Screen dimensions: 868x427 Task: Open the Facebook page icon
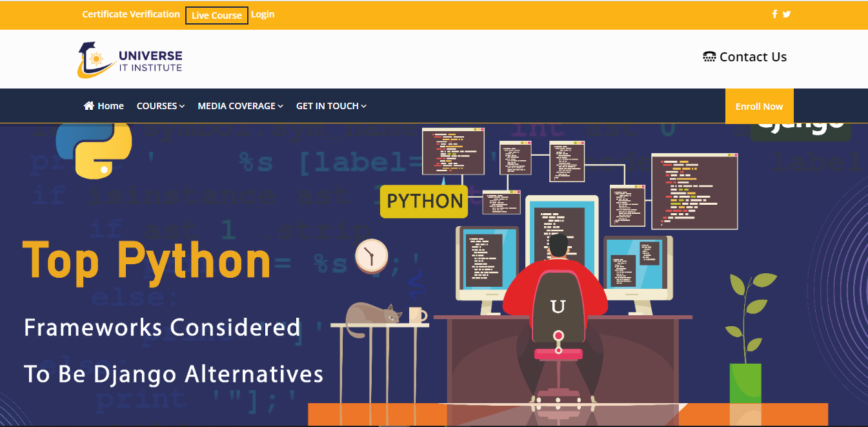click(x=774, y=14)
